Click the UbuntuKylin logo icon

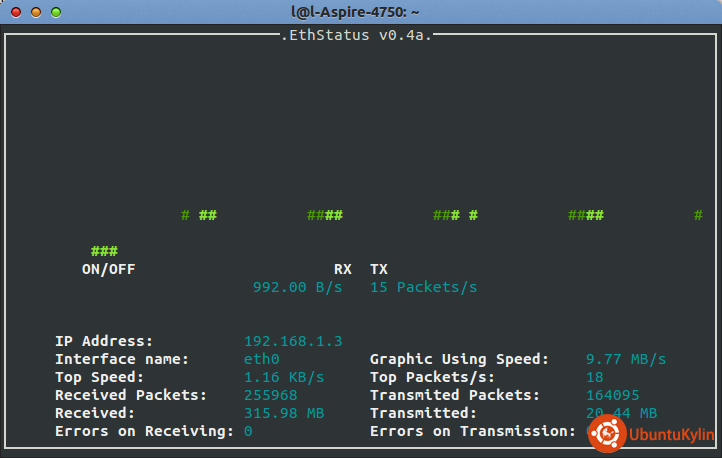pos(606,434)
